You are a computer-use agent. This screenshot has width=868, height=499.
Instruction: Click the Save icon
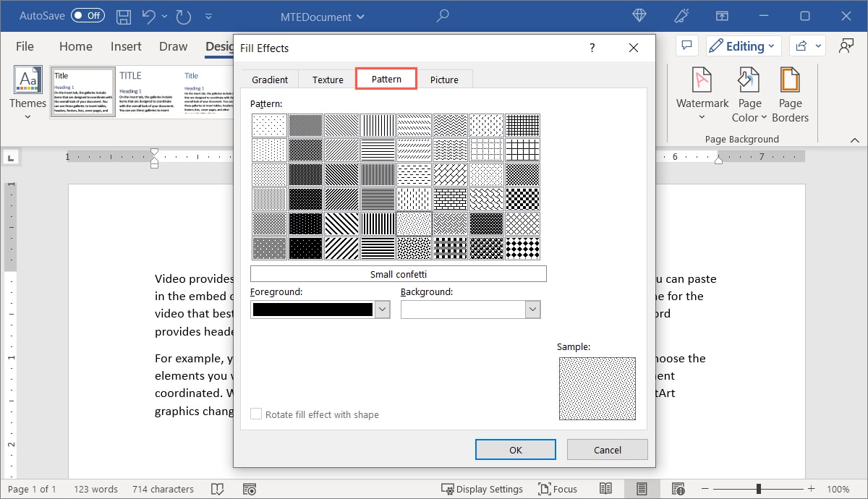click(123, 16)
